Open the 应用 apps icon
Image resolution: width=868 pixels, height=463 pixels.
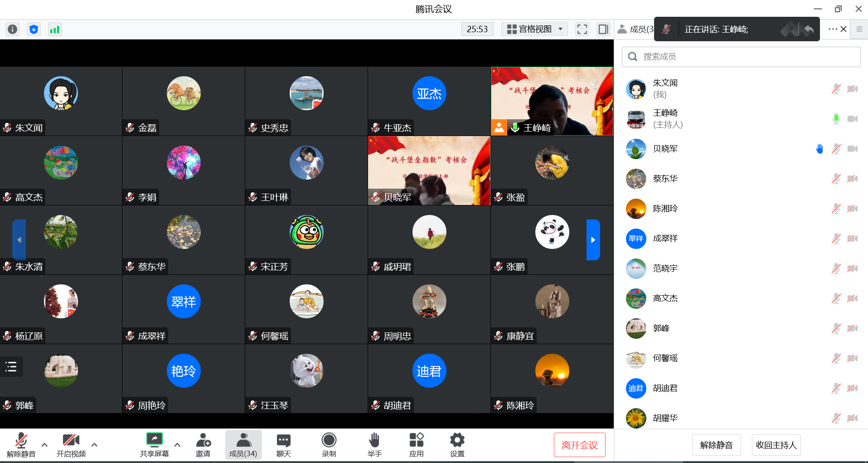pyautogui.click(x=416, y=445)
